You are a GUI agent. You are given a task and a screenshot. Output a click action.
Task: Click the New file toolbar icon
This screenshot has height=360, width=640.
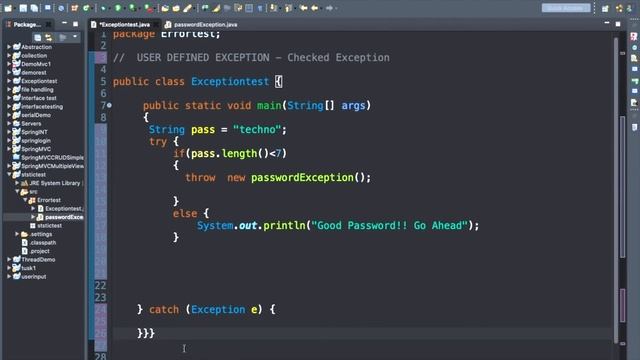point(8,8)
